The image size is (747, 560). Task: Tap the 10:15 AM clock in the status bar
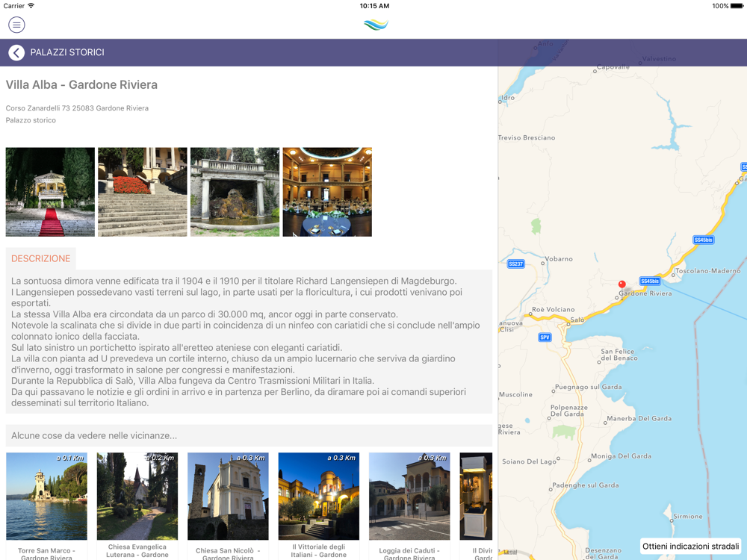coord(374,6)
